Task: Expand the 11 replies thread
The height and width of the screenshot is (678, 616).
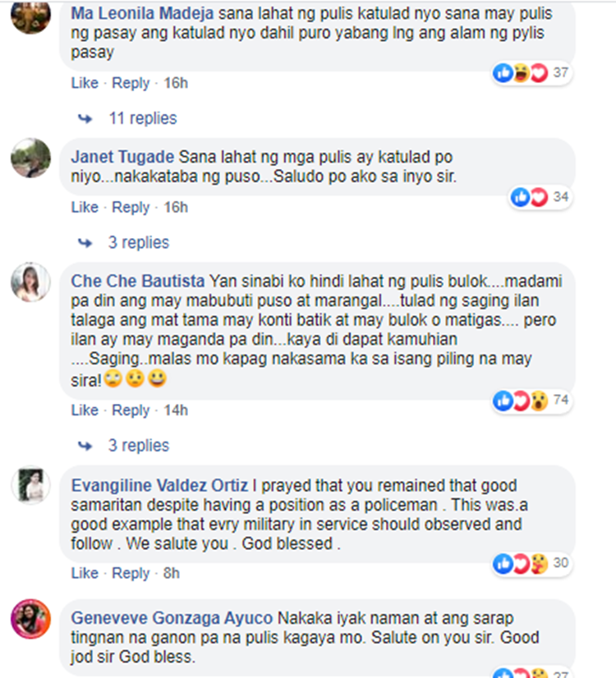Action: (x=143, y=118)
